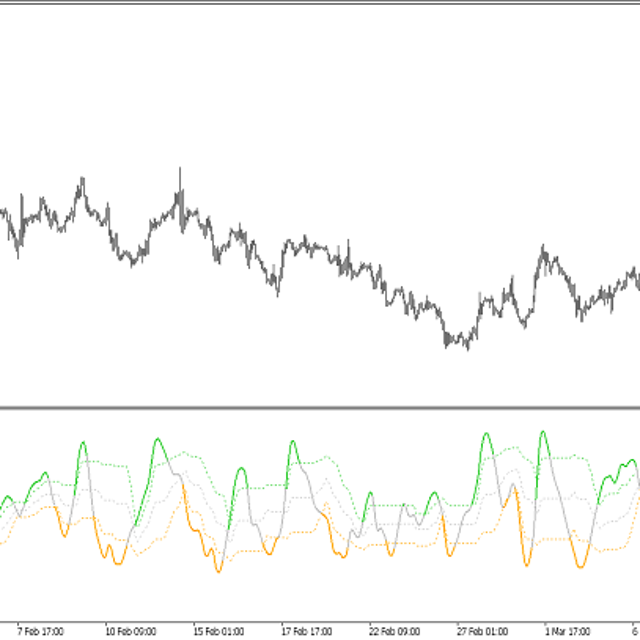Click the price peak above 7 Feb 17:00
The height and width of the screenshot is (640, 640).
(81, 181)
